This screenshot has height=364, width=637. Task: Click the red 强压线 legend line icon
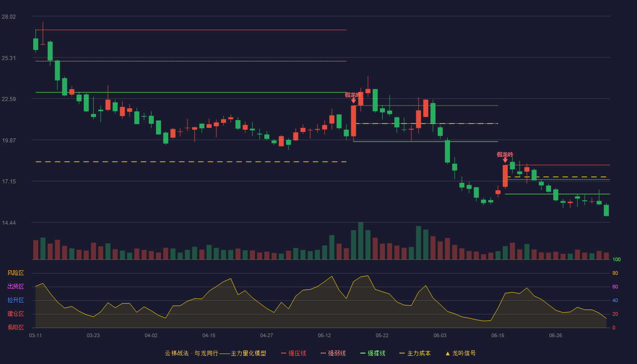pos(283,354)
